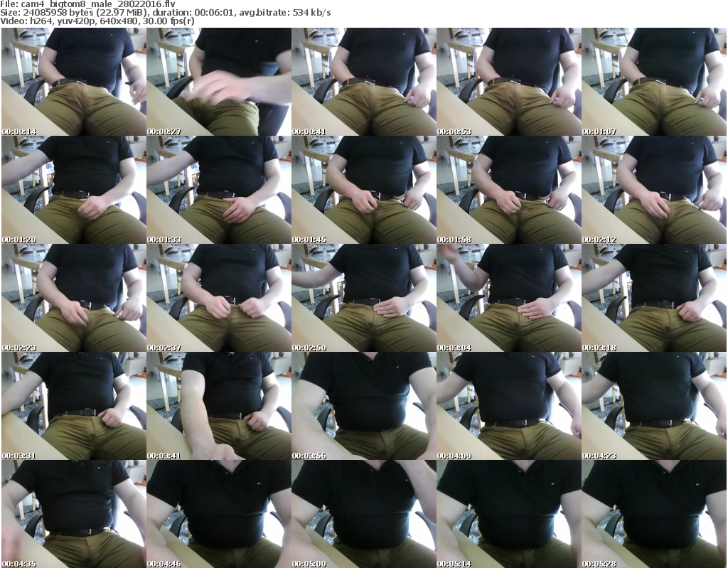Image resolution: width=728 pixels, height=568 pixels.
Task: Select the thumbnail stamped 00:00:14
Action: (x=74, y=82)
